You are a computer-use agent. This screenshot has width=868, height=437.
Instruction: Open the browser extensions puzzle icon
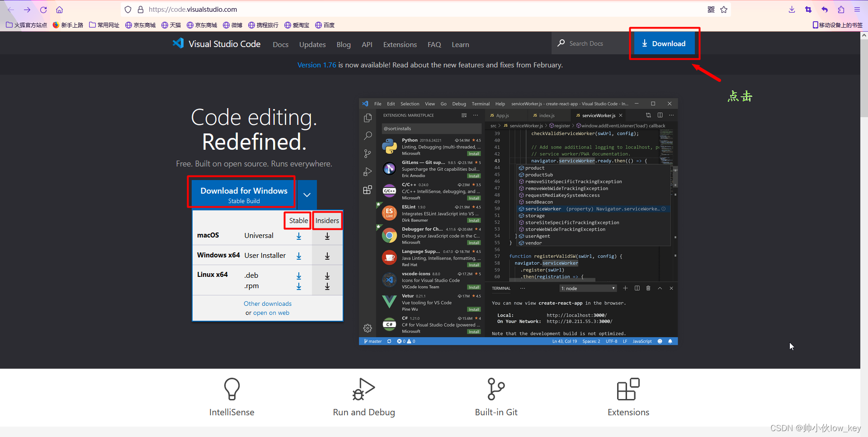click(x=841, y=9)
